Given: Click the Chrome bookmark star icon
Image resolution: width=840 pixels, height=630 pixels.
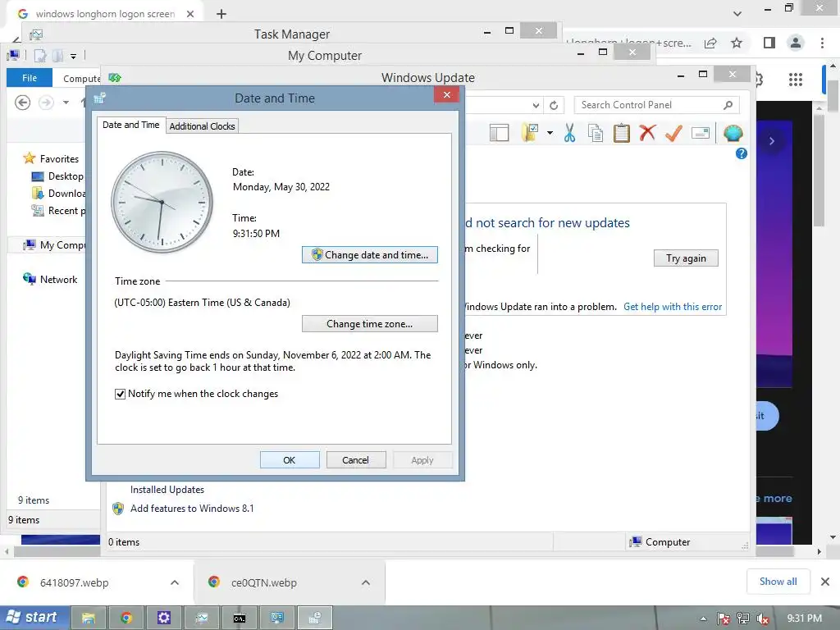Looking at the screenshot, I should [x=737, y=43].
